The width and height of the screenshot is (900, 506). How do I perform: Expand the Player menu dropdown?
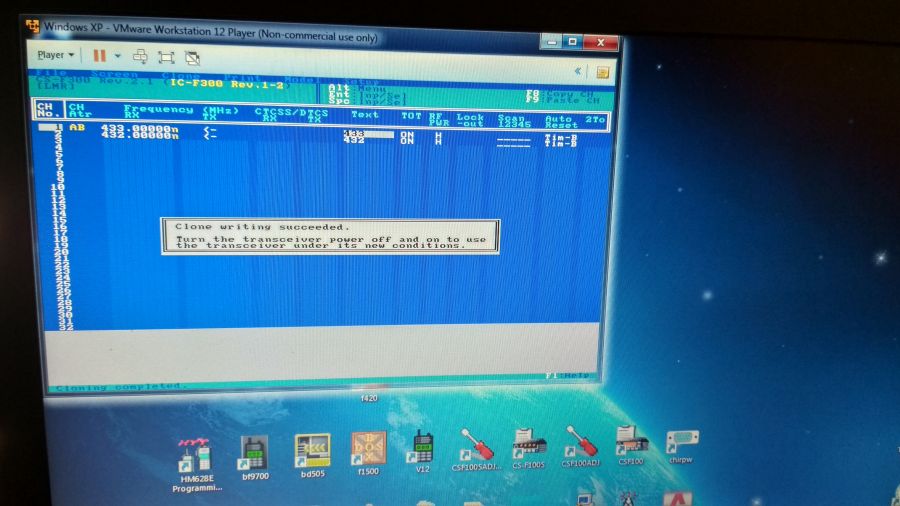55,55
